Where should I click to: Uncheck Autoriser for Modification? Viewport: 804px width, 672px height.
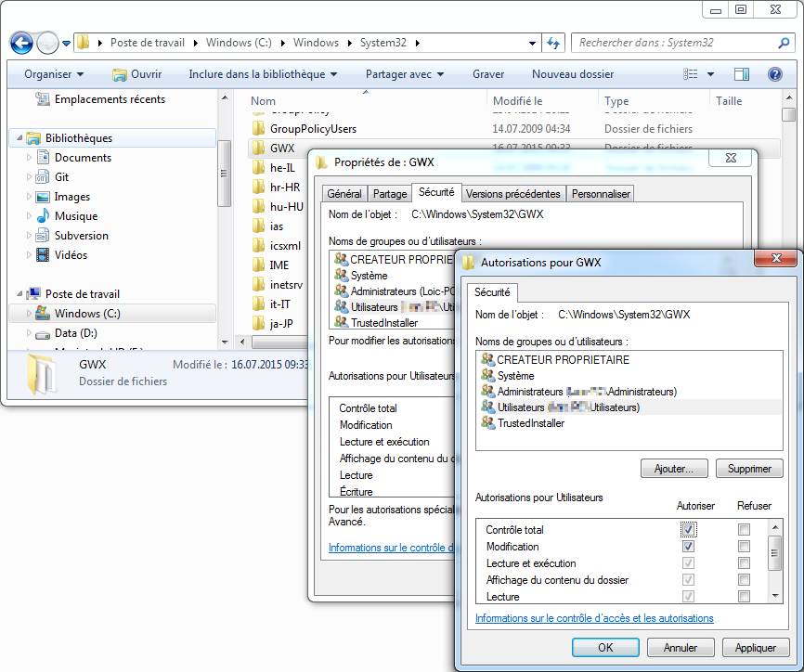pos(688,547)
